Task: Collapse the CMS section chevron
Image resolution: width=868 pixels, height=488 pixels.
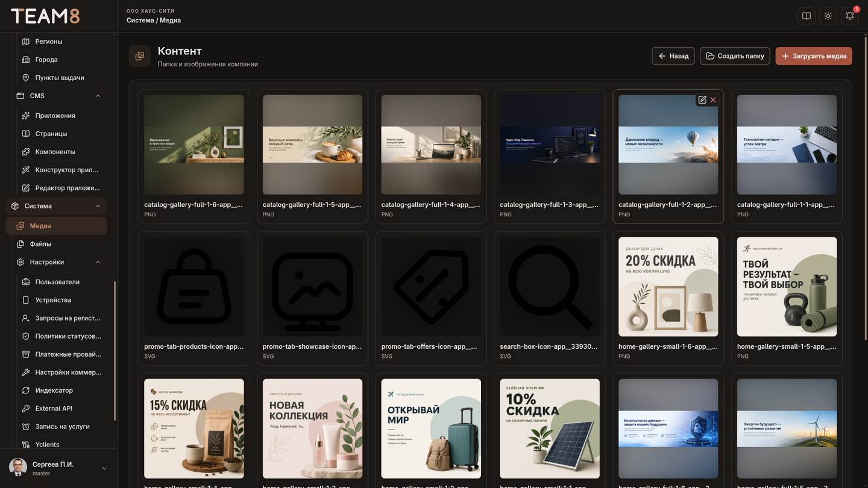Action: point(98,96)
